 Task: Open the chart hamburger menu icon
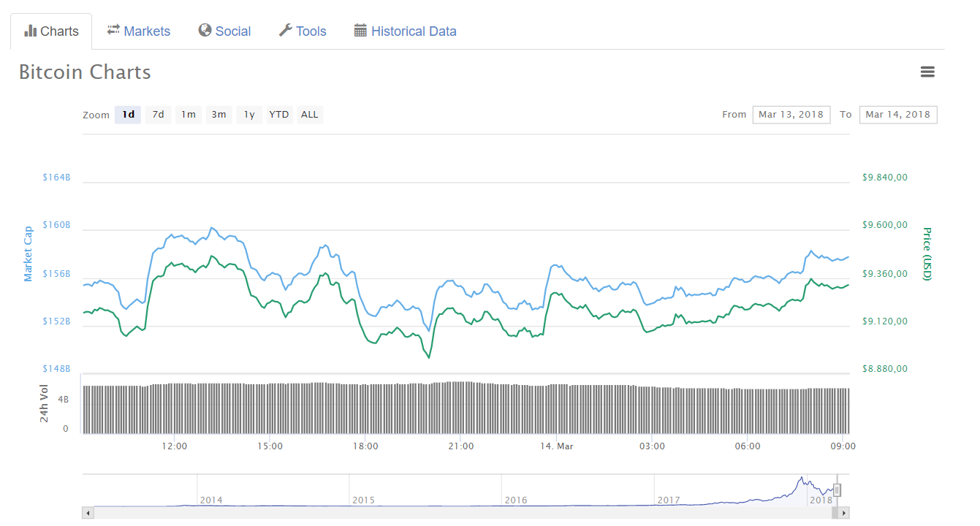[x=927, y=72]
